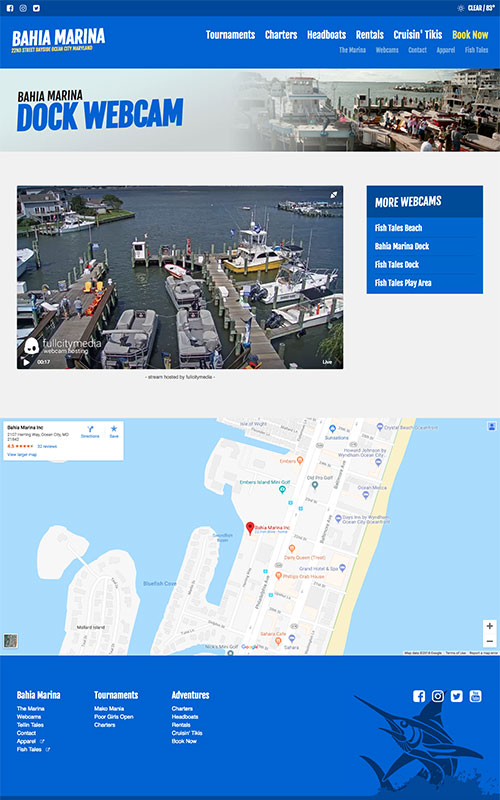This screenshot has width=500, height=800.
Task: Open Apparel external link in the footer
Action: 31,741
